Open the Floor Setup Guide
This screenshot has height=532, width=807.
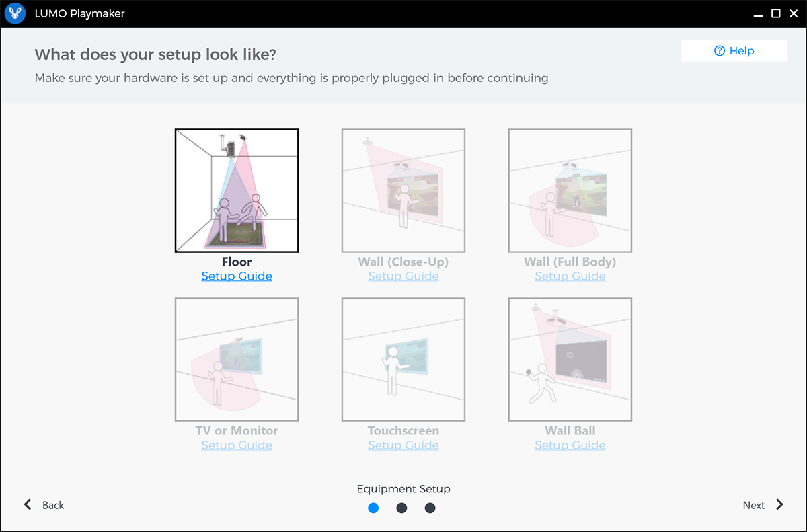click(237, 276)
